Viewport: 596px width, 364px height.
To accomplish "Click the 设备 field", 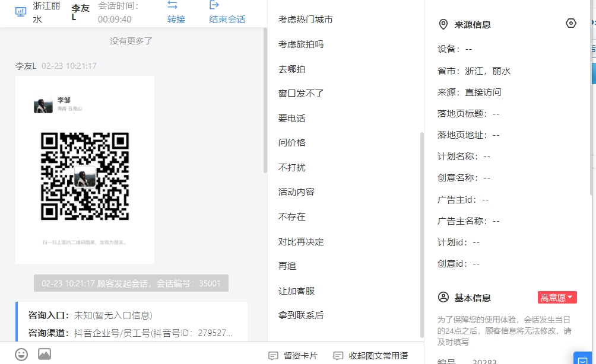I will pyautogui.click(x=455, y=49).
